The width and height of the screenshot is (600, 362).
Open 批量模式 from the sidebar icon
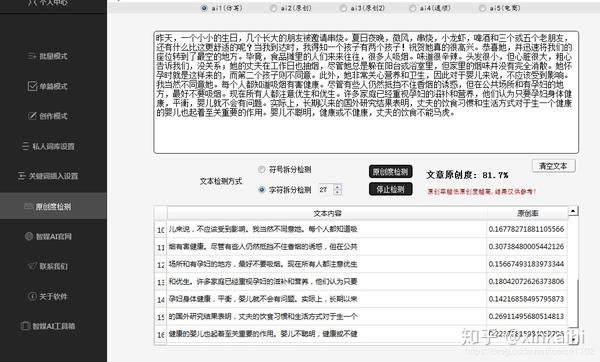tap(32, 56)
